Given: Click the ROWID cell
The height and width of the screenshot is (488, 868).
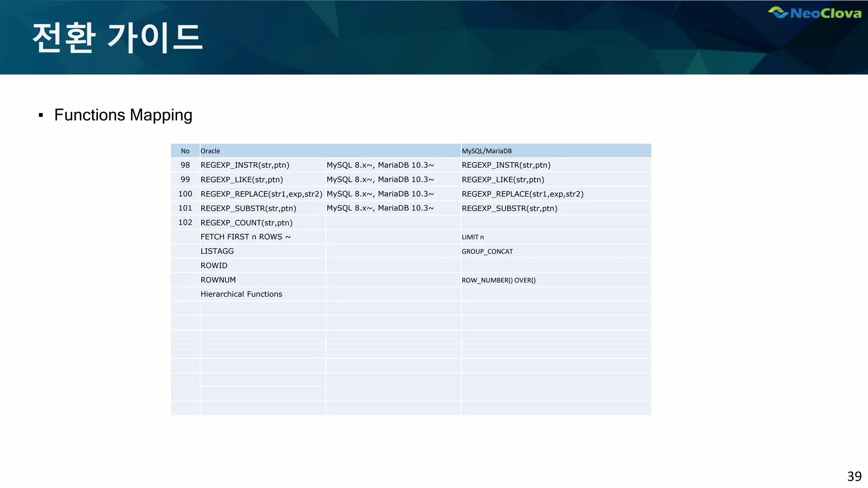Looking at the screenshot, I should tap(214, 266).
